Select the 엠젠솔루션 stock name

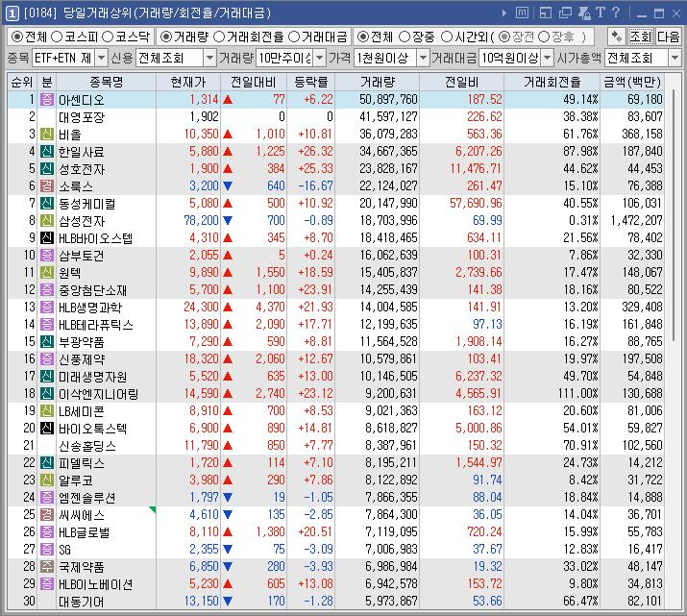coord(87,498)
